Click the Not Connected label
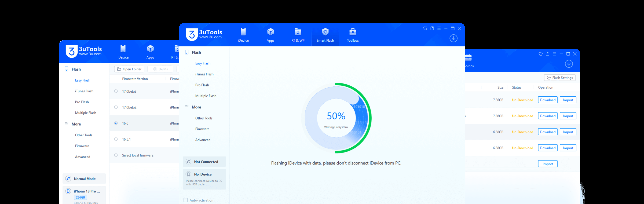The image size is (644, 204). [x=206, y=162]
